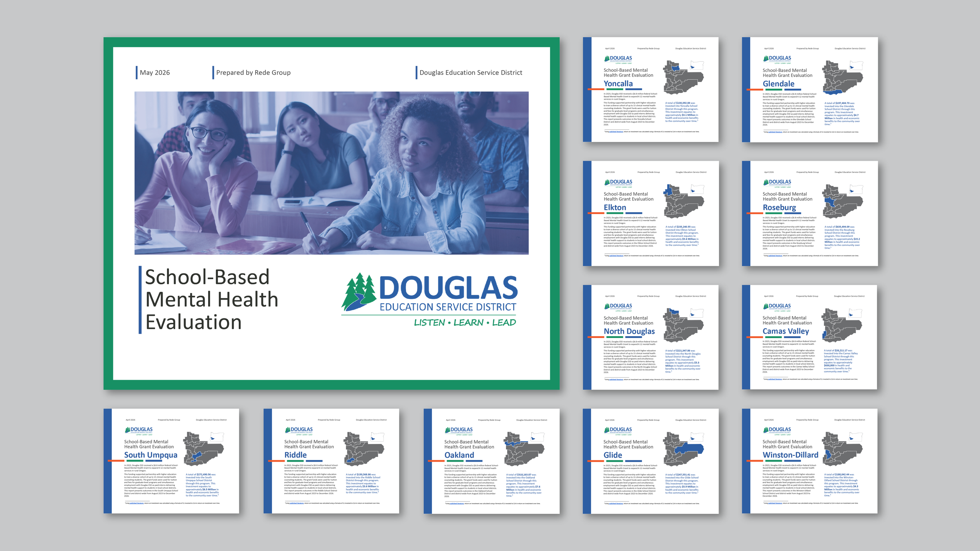980x551 pixels.
Task: Select the county map on the South Umpqua page
Action: coord(204,449)
